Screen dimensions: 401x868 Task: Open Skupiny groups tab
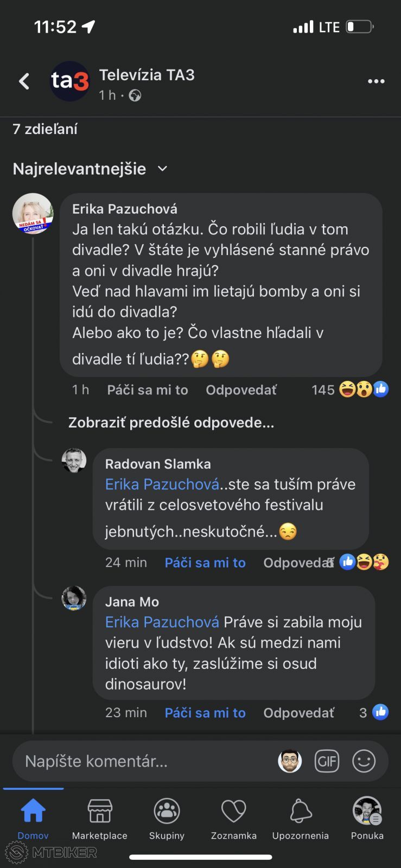[167, 819]
